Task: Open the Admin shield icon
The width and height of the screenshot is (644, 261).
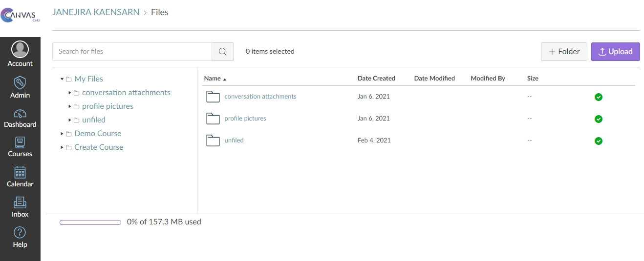Action: point(20,82)
